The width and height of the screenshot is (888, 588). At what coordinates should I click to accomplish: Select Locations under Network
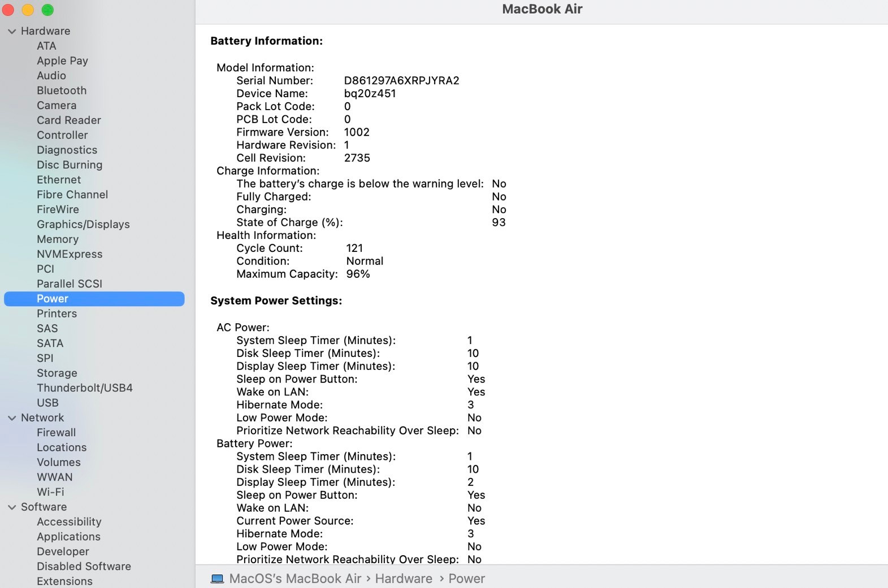click(x=62, y=447)
